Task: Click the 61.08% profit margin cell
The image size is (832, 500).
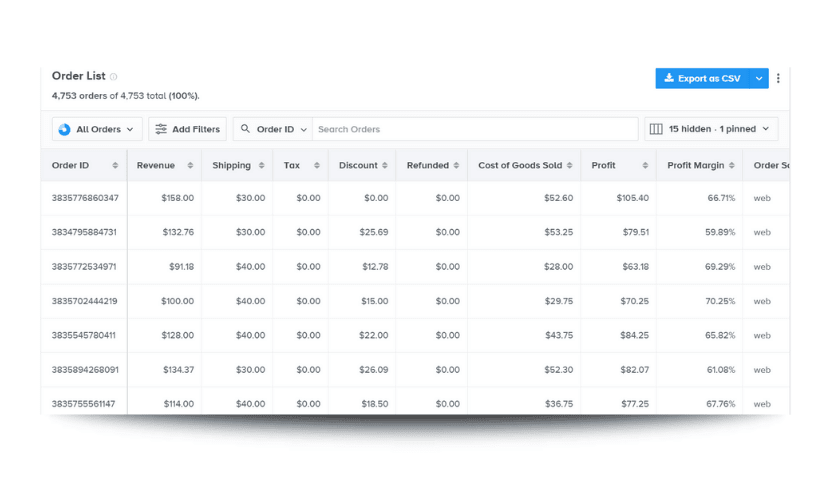Action: (x=721, y=370)
